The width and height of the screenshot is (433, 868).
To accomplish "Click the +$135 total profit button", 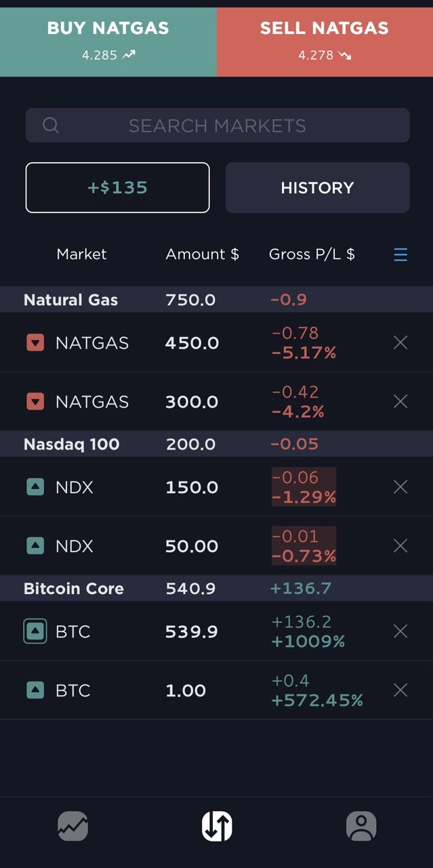I will click(x=117, y=187).
